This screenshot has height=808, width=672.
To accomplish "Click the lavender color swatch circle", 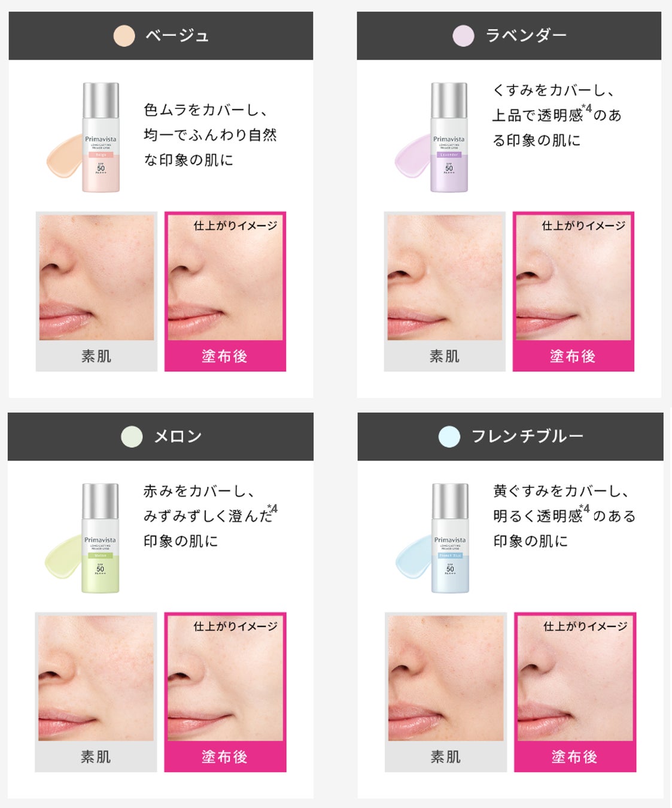I will (x=463, y=36).
